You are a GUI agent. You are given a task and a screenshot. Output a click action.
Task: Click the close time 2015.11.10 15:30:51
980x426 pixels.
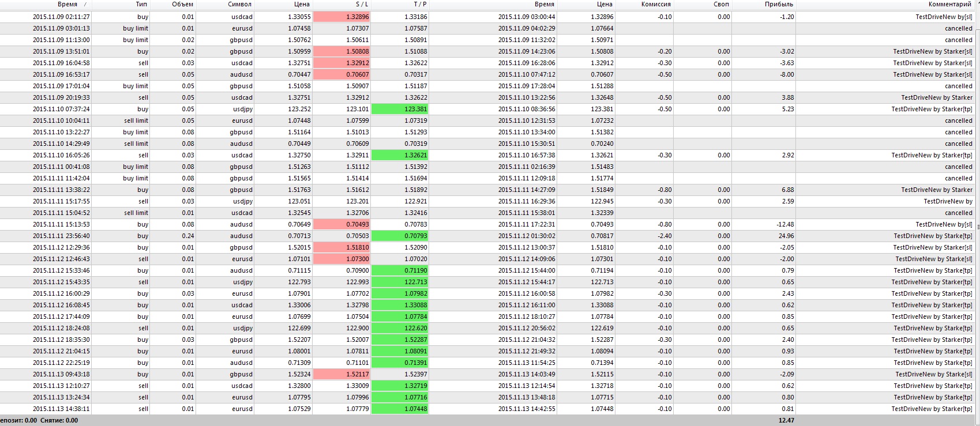coord(527,144)
